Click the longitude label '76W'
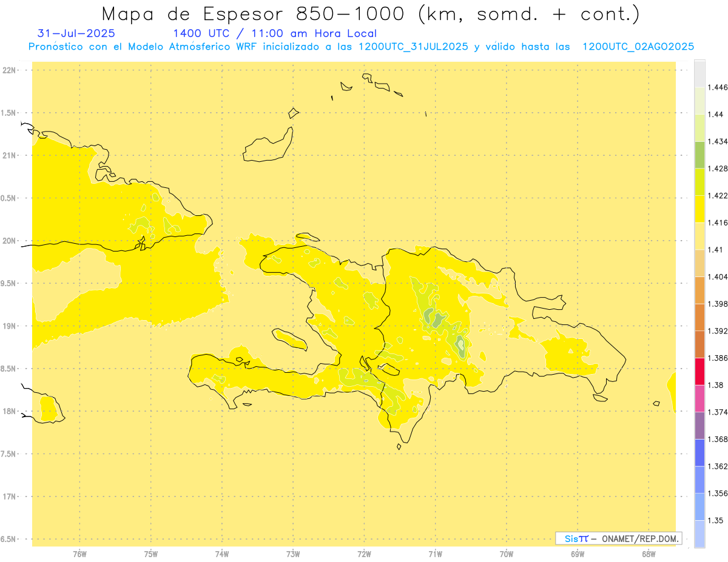 79,554
